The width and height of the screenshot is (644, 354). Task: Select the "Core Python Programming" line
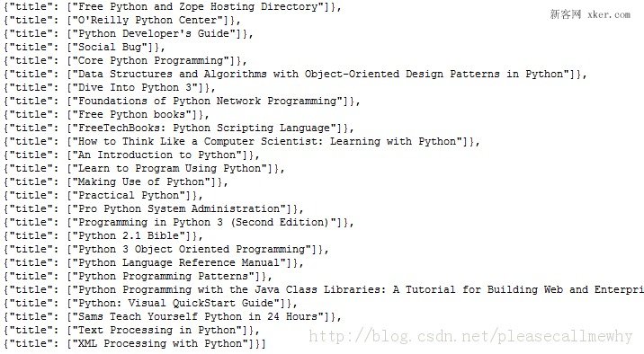click(125, 61)
